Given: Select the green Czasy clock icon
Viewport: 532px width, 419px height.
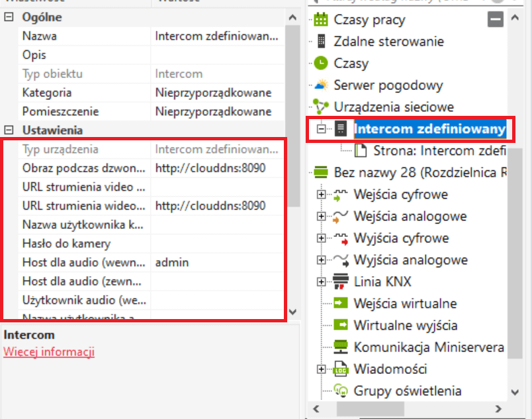Looking at the screenshot, I should pyautogui.click(x=321, y=64).
